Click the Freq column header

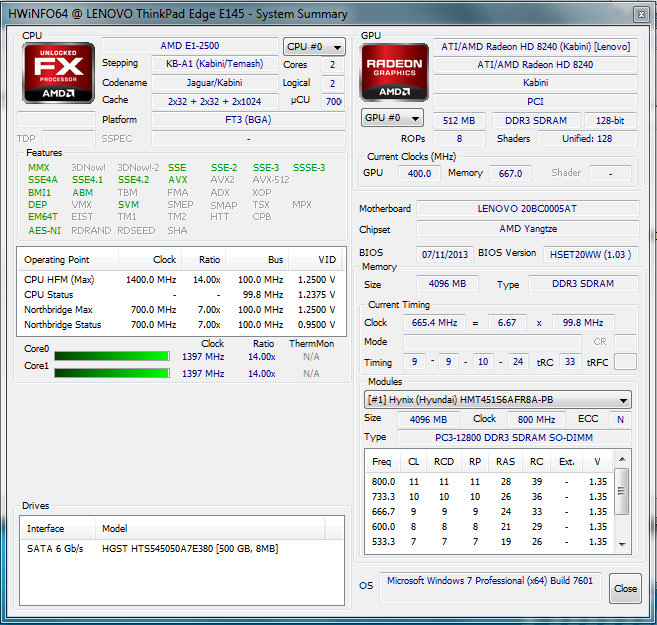pos(383,462)
